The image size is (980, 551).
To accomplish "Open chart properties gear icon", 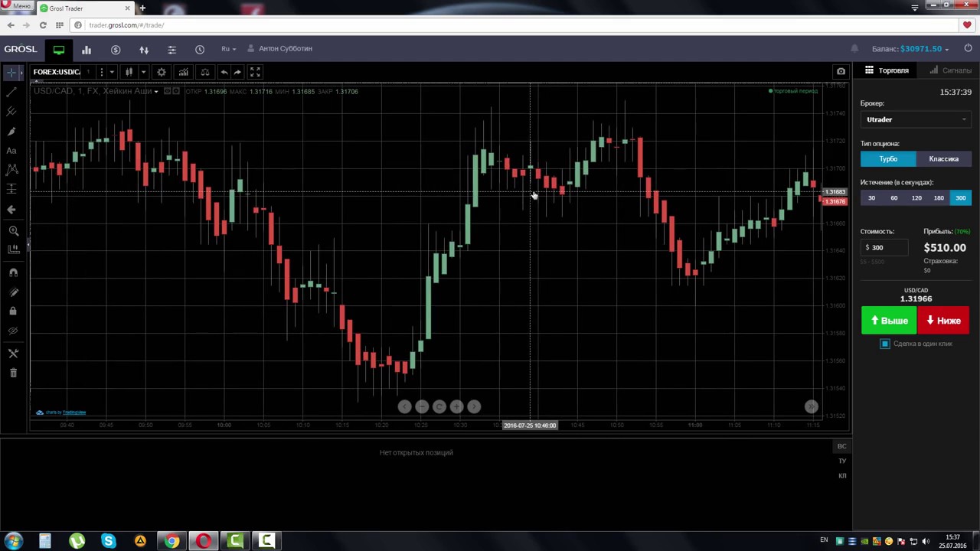I will [162, 72].
